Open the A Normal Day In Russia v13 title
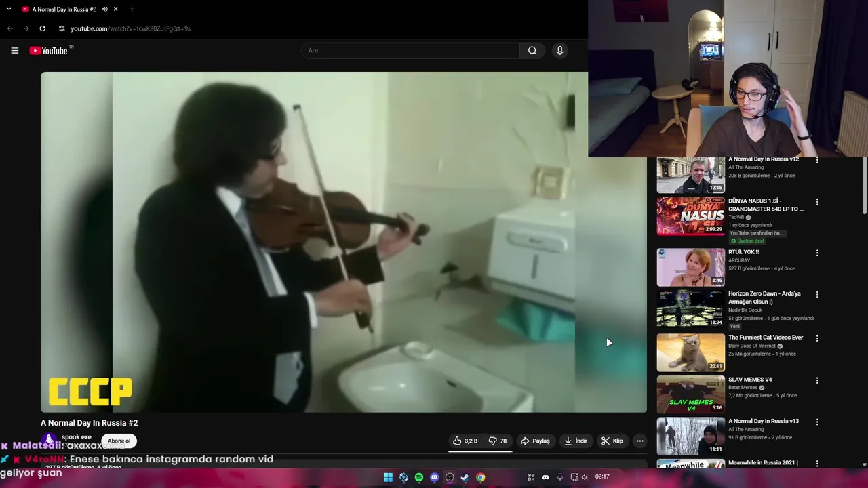The height and width of the screenshot is (488, 868). pos(764,421)
